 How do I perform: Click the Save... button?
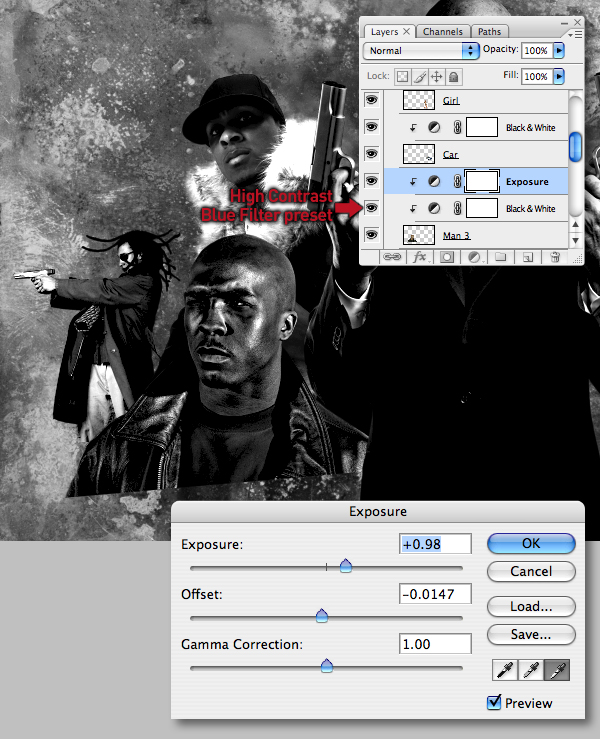pyautogui.click(x=531, y=634)
